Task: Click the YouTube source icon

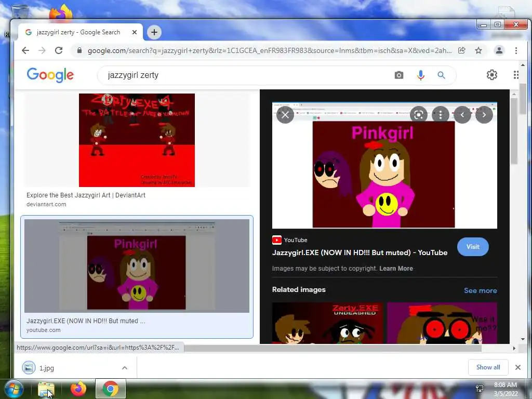Action: [x=277, y=240]
